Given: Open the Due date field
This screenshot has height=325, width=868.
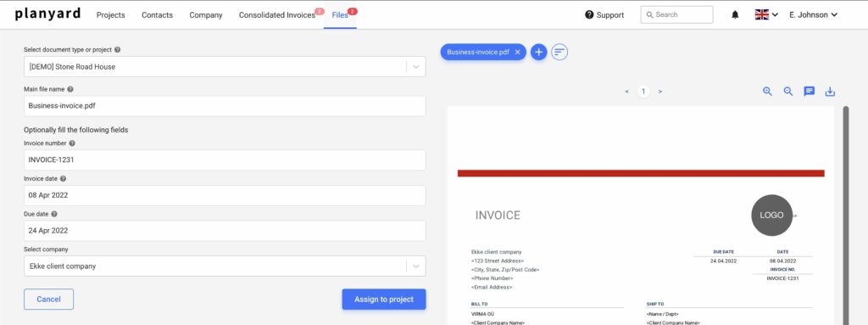Looking at the screenshot, I should pos(225,231).
